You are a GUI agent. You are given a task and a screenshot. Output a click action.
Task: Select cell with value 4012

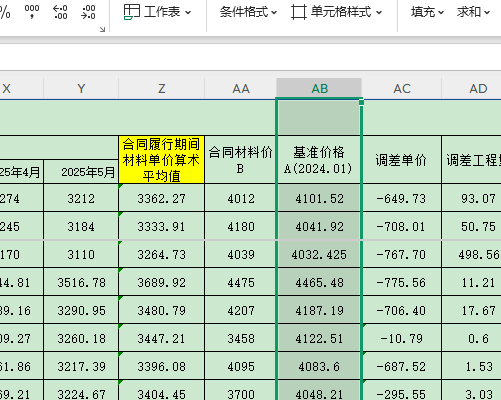(x=240, y=198)
